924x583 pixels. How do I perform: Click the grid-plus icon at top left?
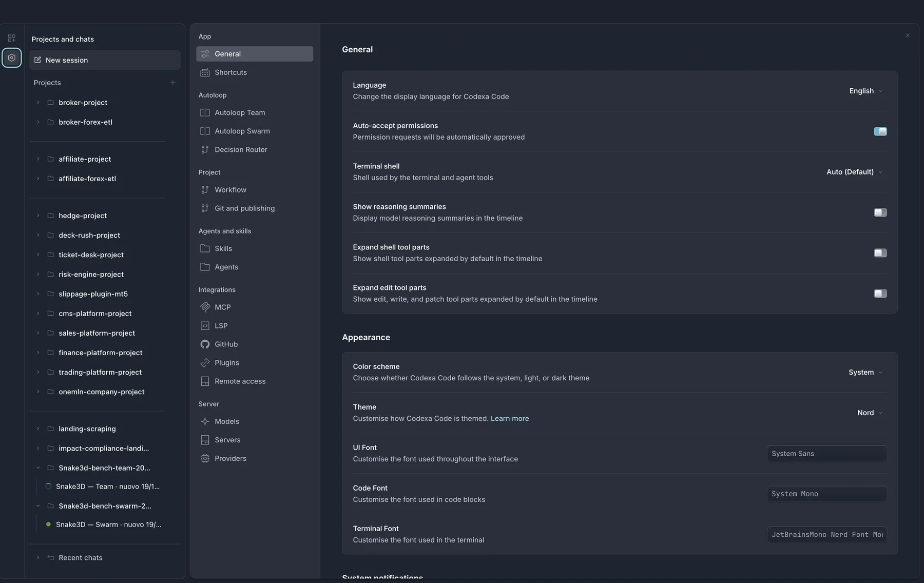coord(12,38)
